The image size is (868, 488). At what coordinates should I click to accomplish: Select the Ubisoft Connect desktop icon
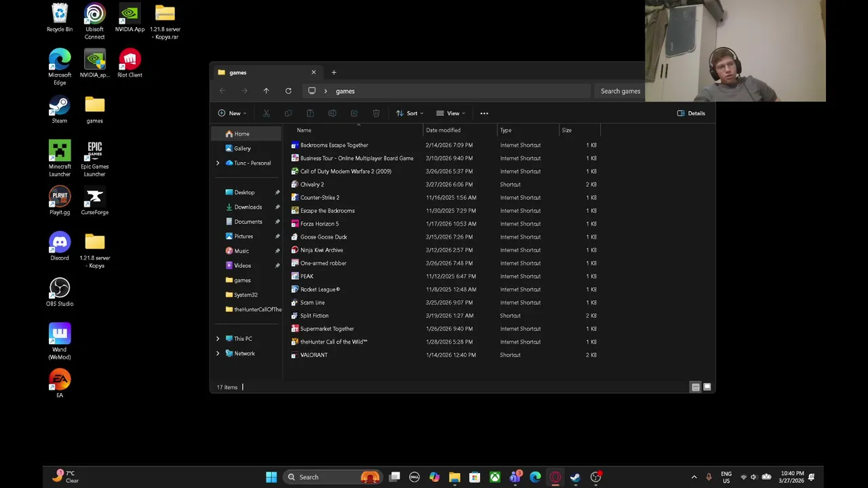[95, 22]
